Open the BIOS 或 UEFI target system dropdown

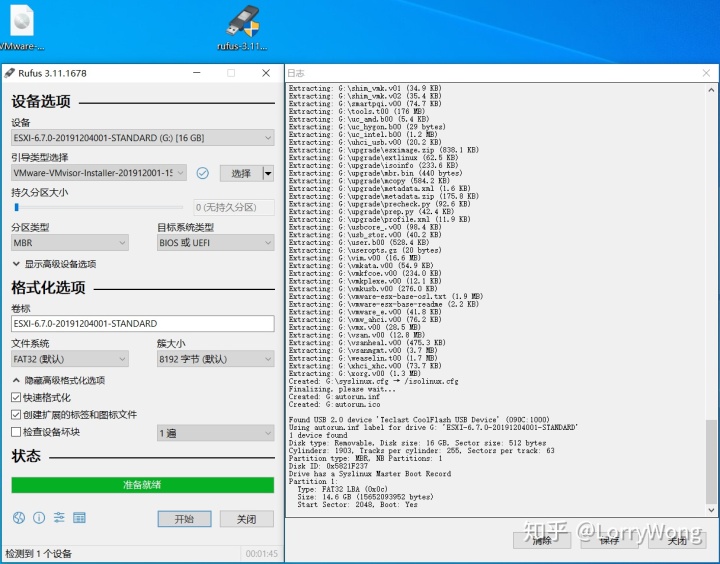click(x=216, y=243)
